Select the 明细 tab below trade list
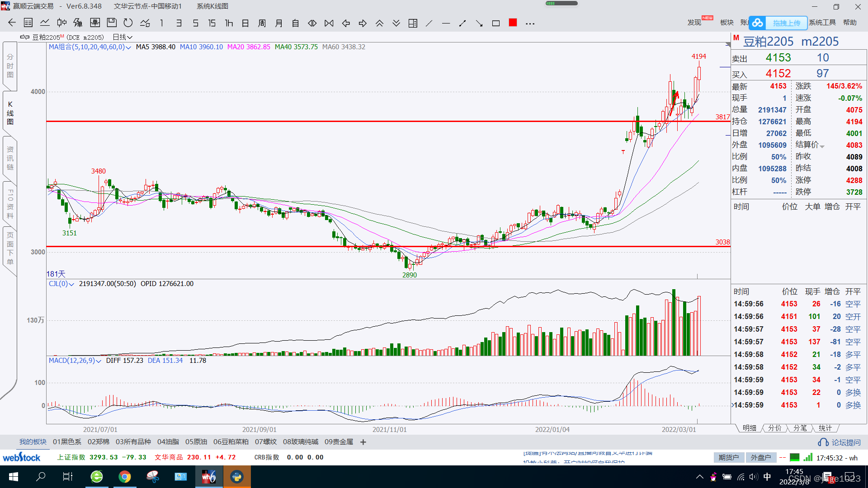 click(749, 428)
